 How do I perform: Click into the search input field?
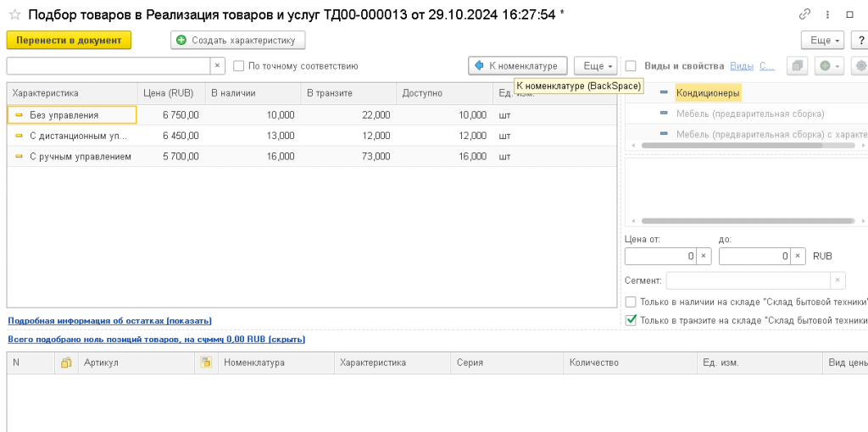108,66
